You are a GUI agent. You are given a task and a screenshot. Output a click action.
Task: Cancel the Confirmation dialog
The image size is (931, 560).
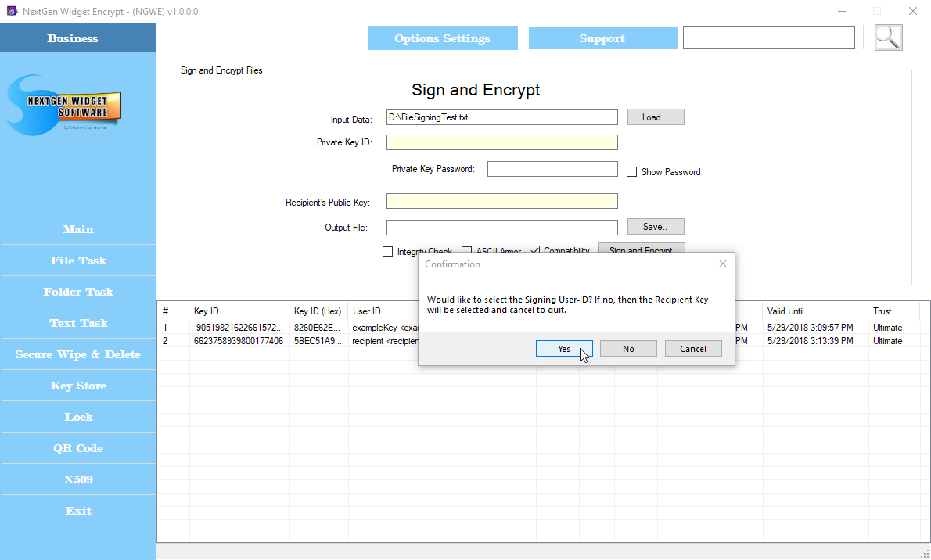point(693,349)
